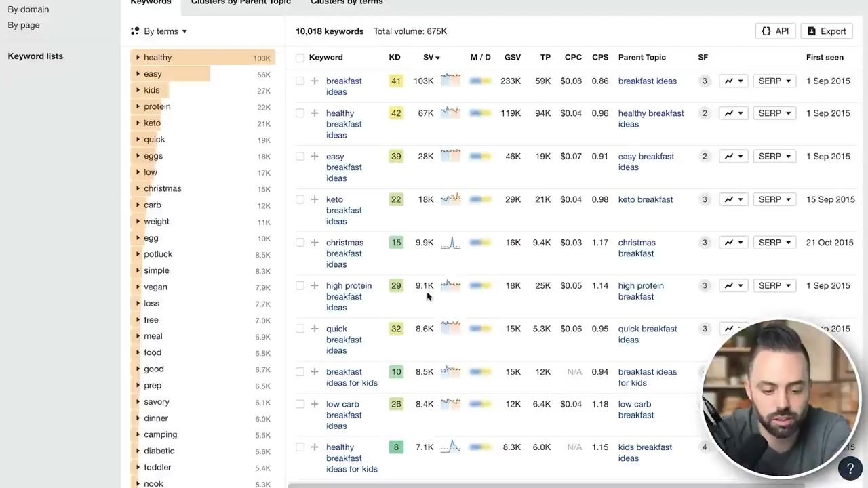Open 'By domain' in the sidebar

28,9
